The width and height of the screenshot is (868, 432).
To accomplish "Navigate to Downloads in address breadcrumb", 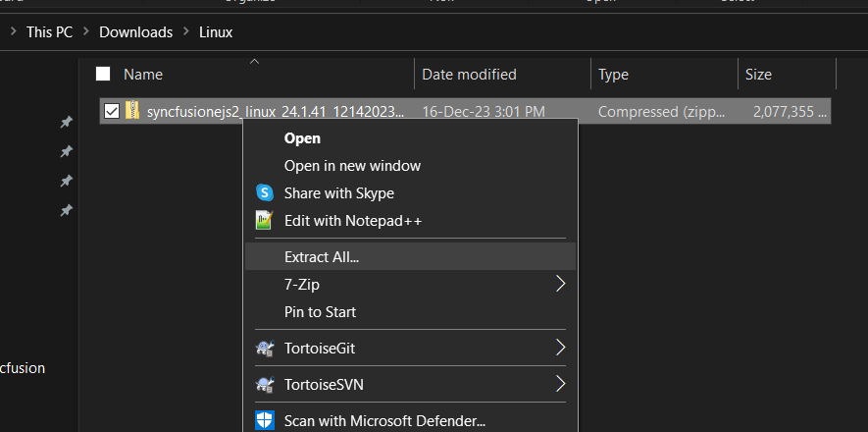I will coord(135,31).
